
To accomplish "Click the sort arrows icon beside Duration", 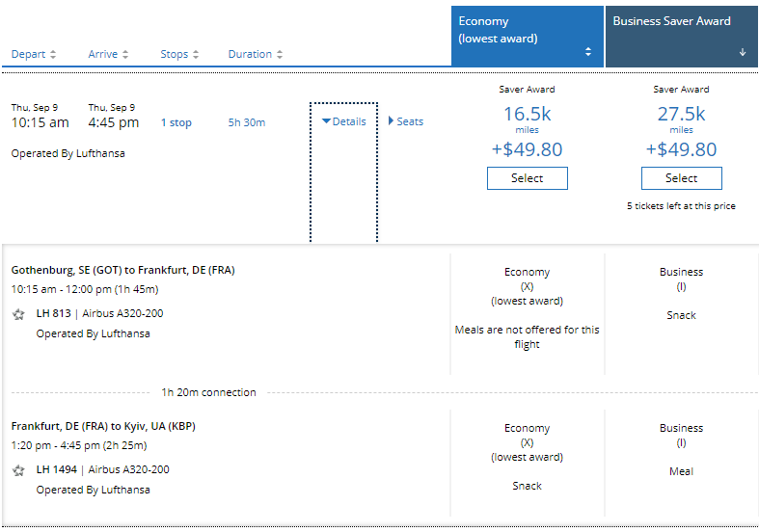I will coord(280,55).
